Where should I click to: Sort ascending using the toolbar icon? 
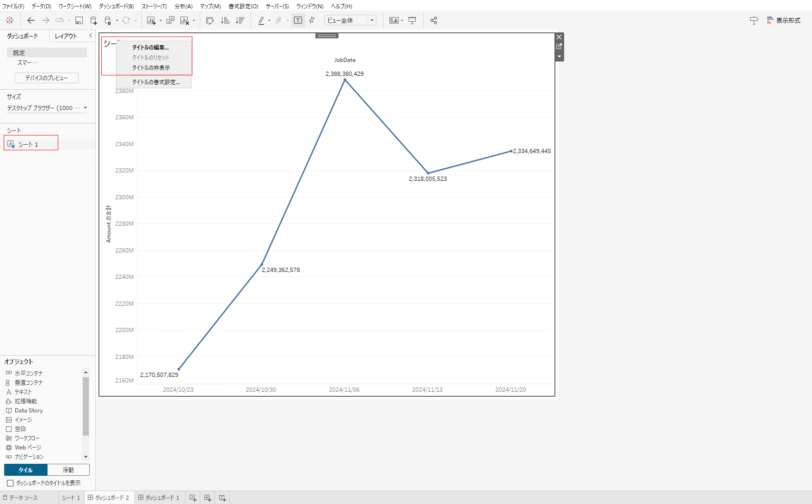[x=225, y=20]
